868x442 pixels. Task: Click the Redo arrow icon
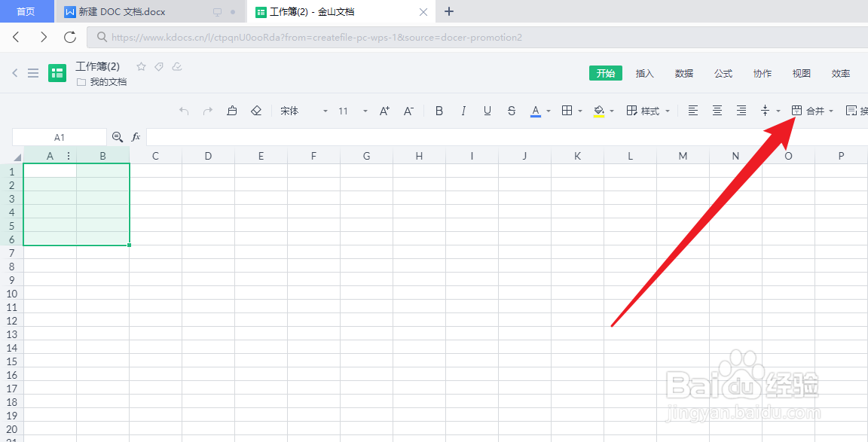pos(208,111)
